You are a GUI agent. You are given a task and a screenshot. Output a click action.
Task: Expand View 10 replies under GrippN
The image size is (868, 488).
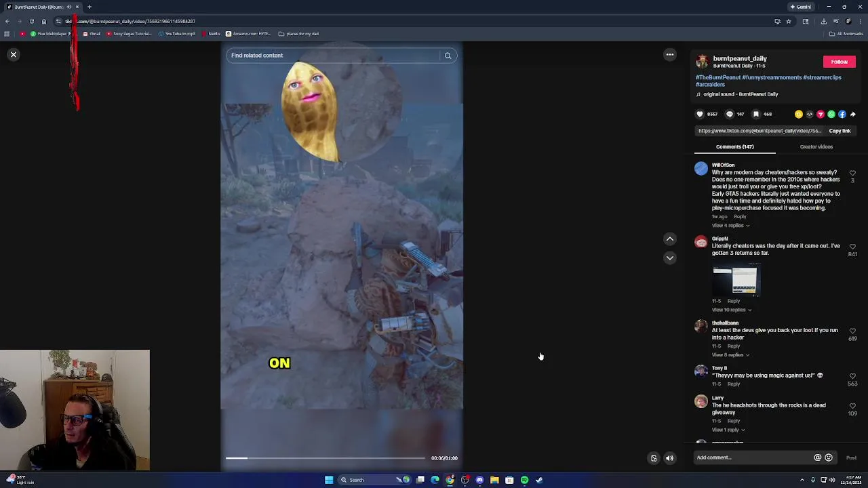click(x=731, y=310)
